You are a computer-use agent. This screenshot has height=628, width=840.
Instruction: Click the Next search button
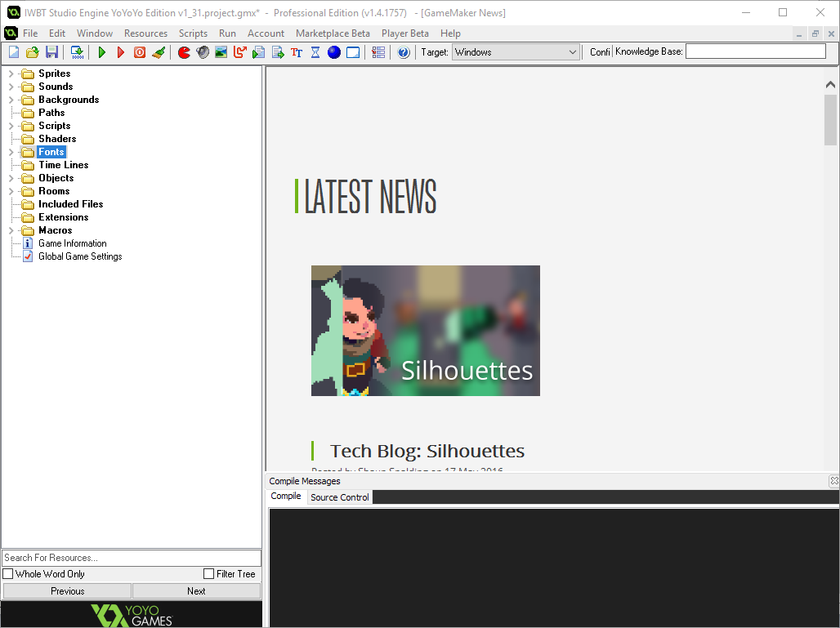click(x=196, y=591)
